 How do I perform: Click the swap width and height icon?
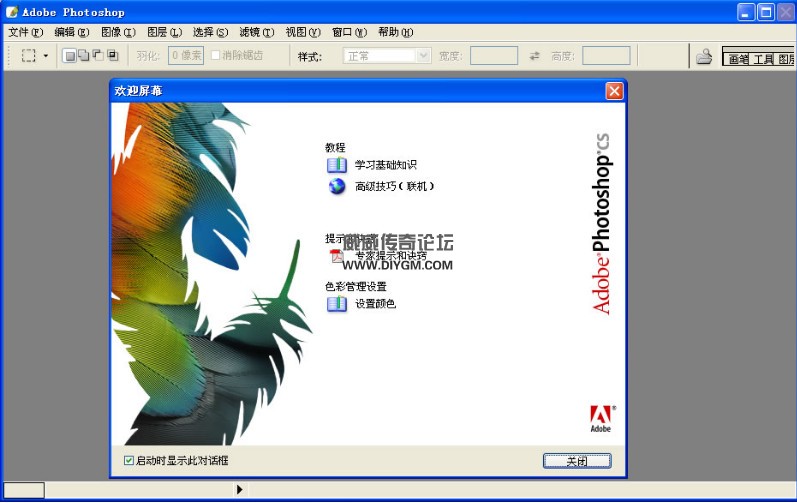534,56
